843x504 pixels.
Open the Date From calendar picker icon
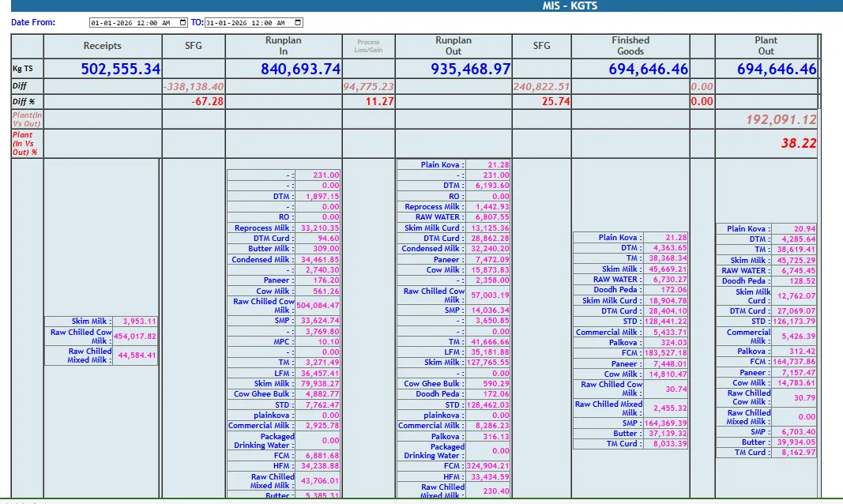183,23
